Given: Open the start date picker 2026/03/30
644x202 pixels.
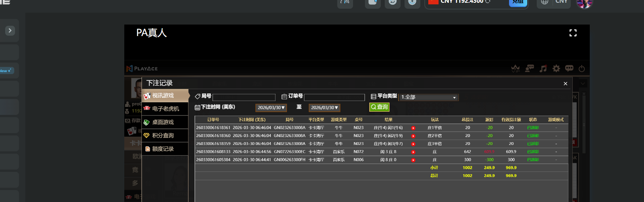Looking at the screenshot, I should 271,107.
